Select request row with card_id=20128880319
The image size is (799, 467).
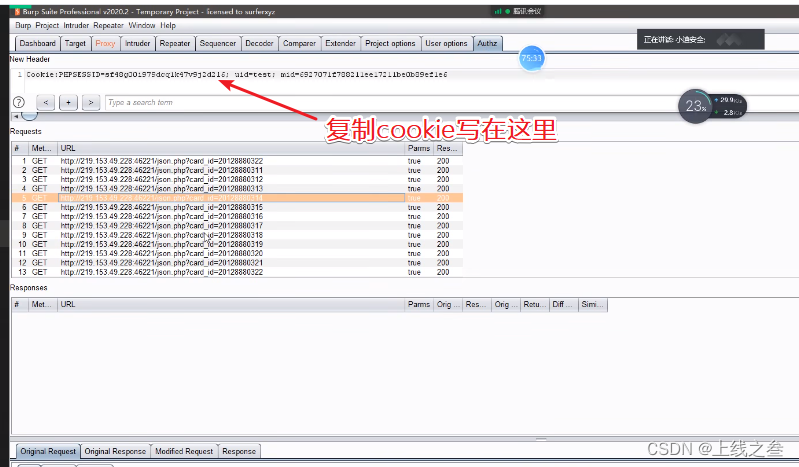tap(237, 244)
